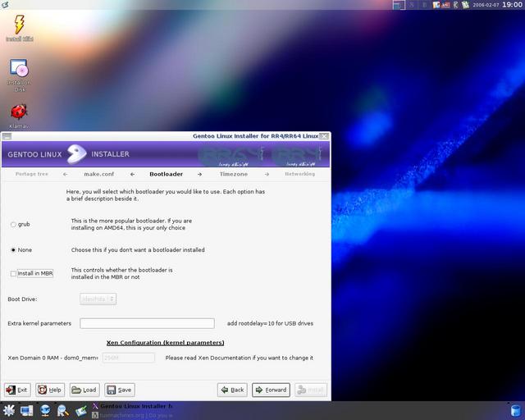Screen dimensions: 525x420
Task: Select the grub bootloader radio button
Action: (13, 225)
